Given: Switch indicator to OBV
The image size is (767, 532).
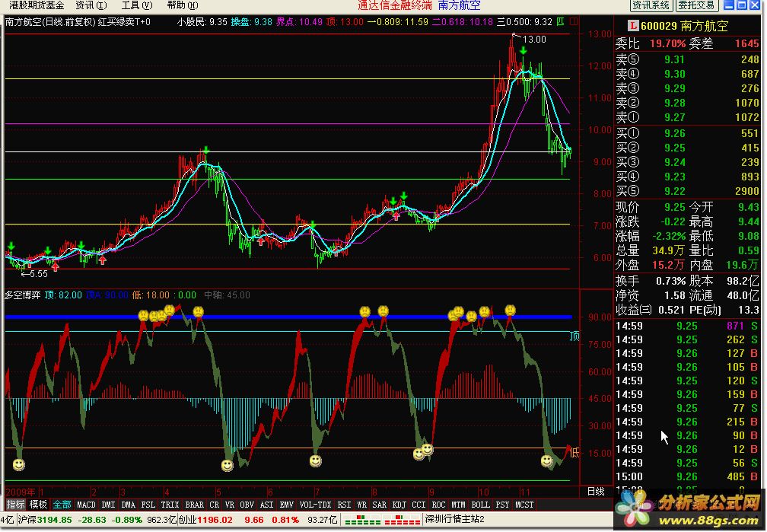Looking at the screenshot, I should click(x=247, y=505).
